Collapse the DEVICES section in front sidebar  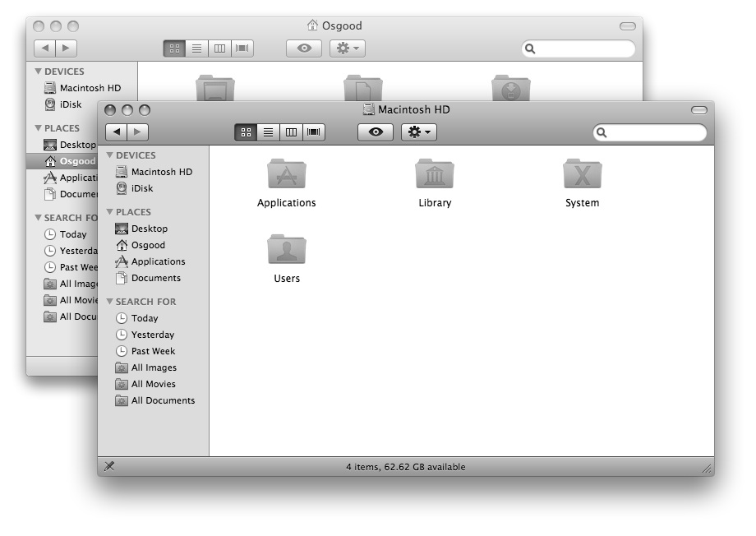[109, 155]
